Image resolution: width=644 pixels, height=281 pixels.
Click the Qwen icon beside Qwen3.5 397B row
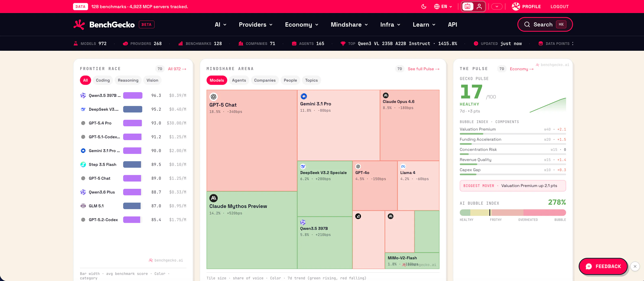[83, 95]
